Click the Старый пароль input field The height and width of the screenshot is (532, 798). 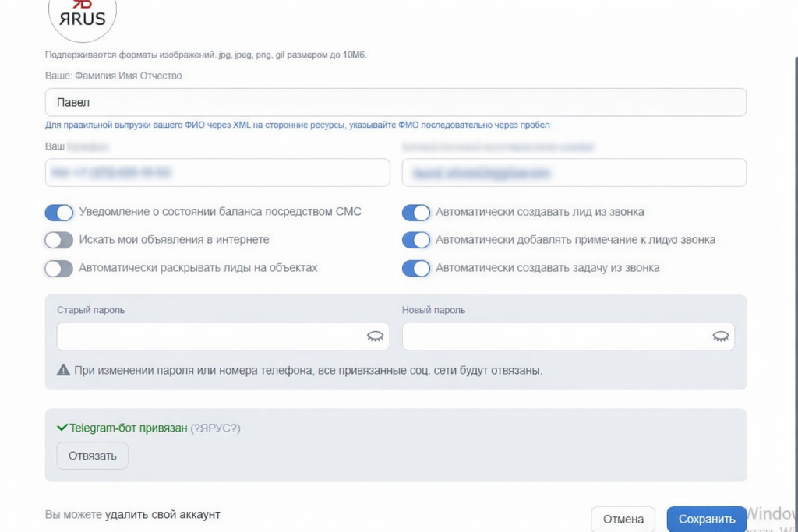click(x=207, y=336)
